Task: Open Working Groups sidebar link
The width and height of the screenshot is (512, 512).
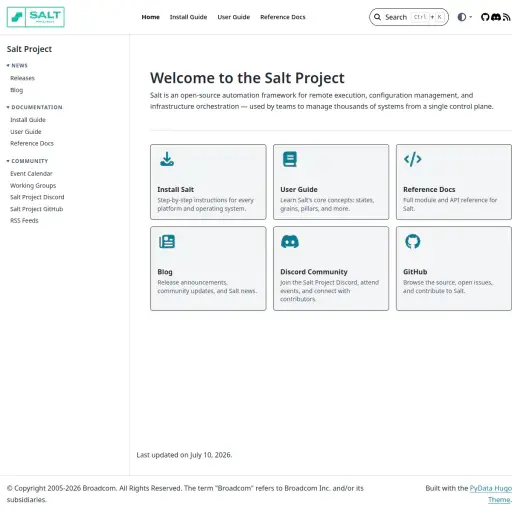Action: pos(33,185)
